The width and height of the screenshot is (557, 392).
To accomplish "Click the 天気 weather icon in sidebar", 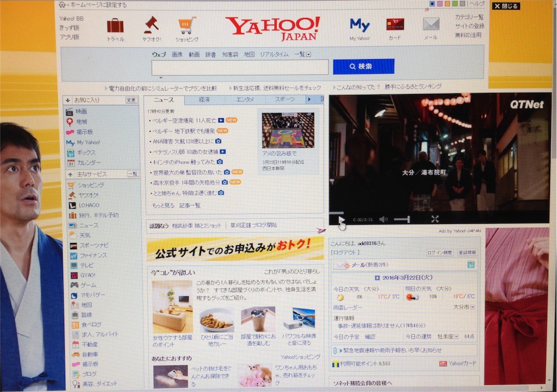I will tap(73, 236).
